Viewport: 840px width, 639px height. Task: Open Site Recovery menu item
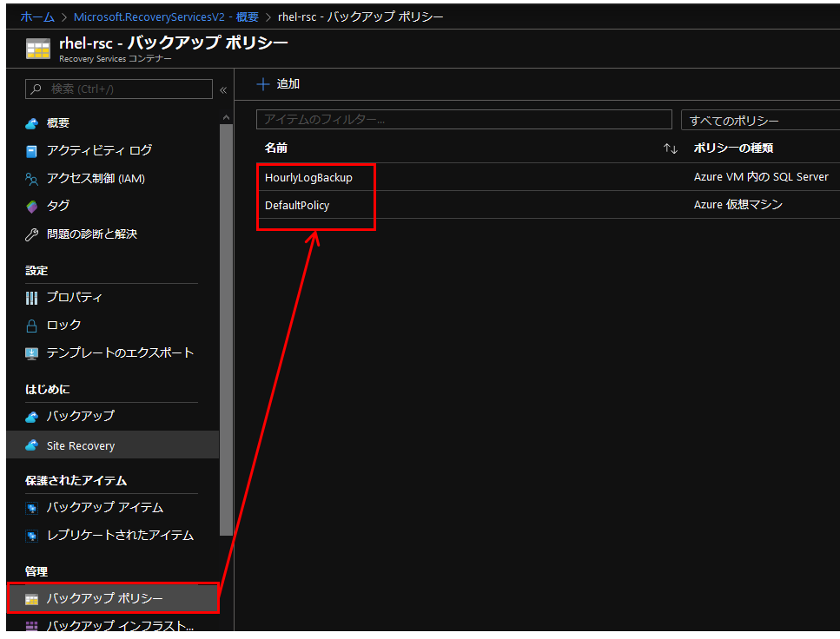click(113, 445)
